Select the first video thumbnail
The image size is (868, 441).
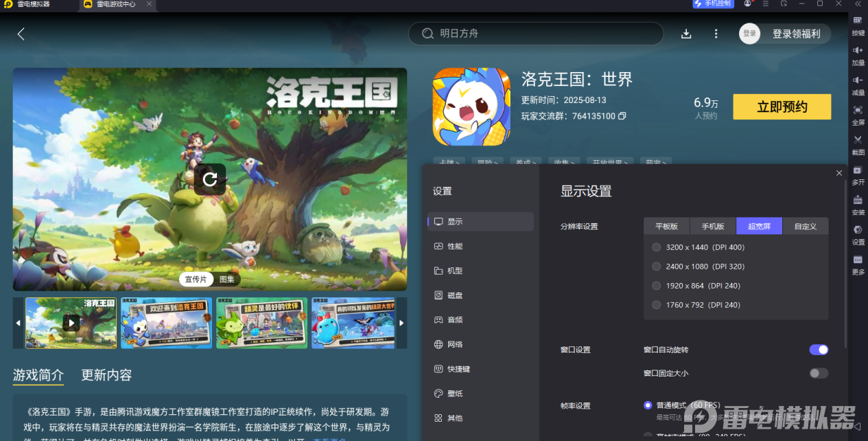[71, 323]
